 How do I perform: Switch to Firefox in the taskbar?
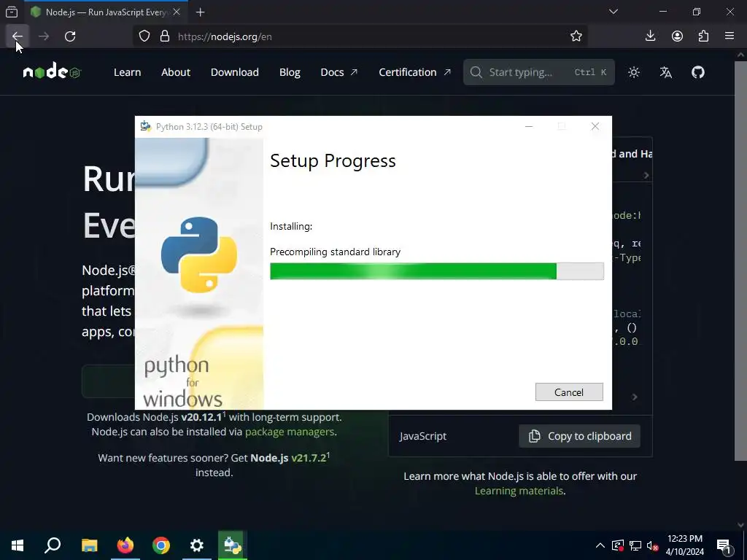[x=125, y=545]
